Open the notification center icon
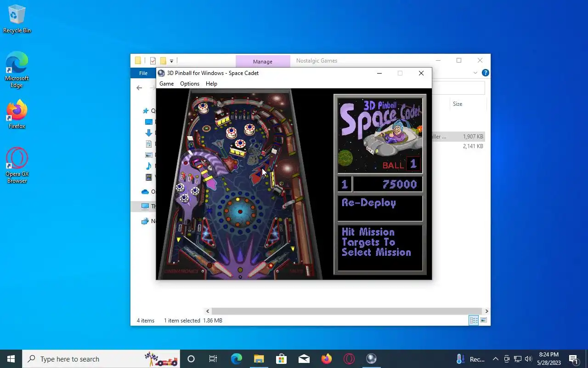Image resolution: width=588 pixels, height=368 pixels. [x=573, y=359]
